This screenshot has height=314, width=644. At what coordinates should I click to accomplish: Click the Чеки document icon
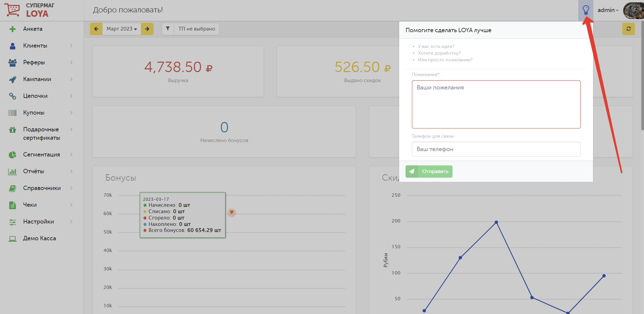tap(12, 205)
